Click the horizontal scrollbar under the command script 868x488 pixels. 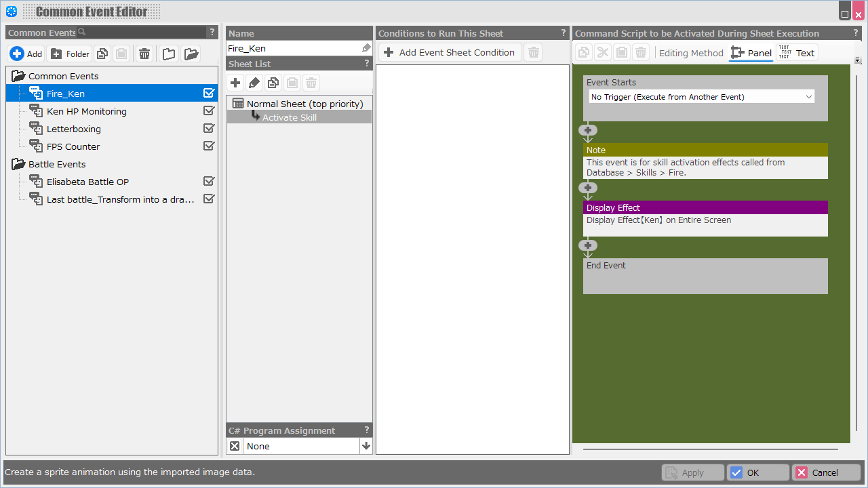(710, 449)
